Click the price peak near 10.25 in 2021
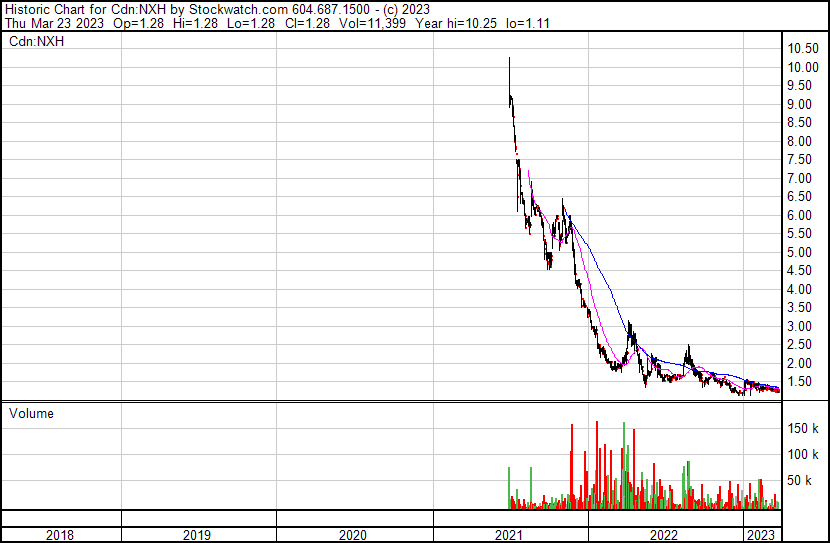Image resolution: width=830 pixels, height=543 pixels. tap(509, 60)
